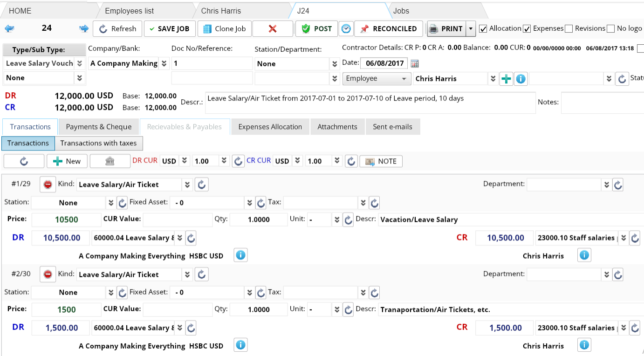Viewport: 644px width, 356px height.
Task: Click the bank icon button beside New
Action: point(110,161)
